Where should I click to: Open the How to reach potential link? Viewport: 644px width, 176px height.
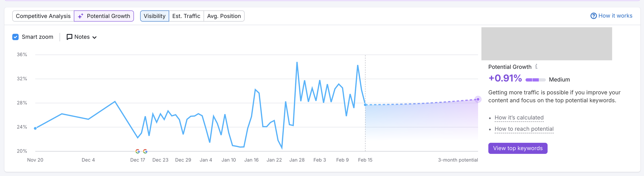[x=524, y=129]
